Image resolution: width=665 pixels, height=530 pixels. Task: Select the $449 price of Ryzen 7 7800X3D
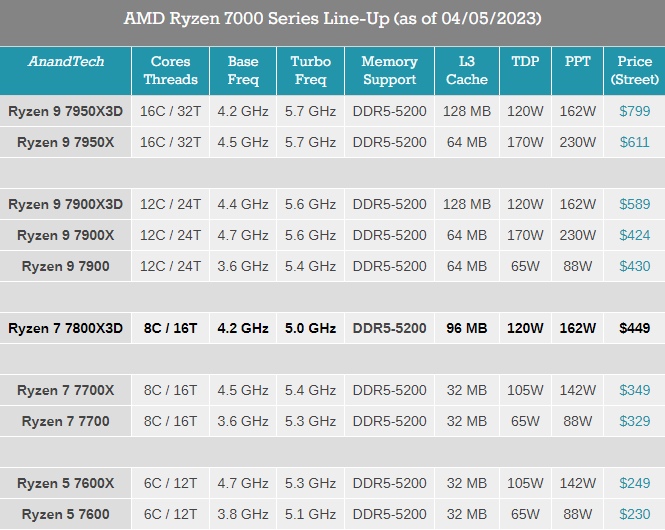point(634,328)
